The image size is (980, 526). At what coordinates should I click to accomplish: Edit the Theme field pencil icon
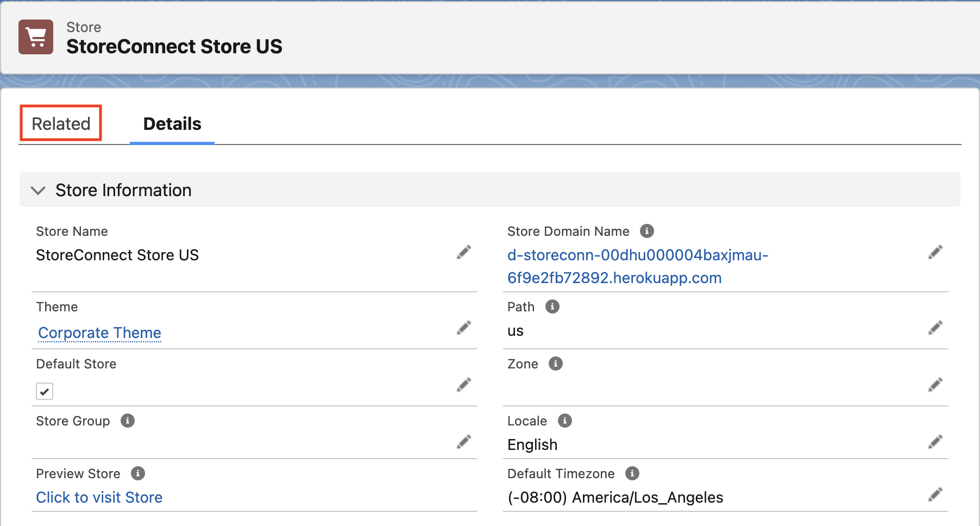point(463,328)
